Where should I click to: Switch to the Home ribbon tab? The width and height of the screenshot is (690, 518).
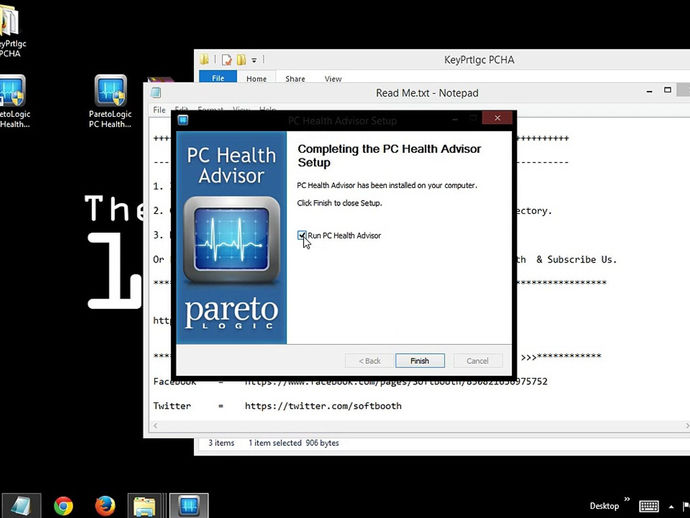pos(256,79)
